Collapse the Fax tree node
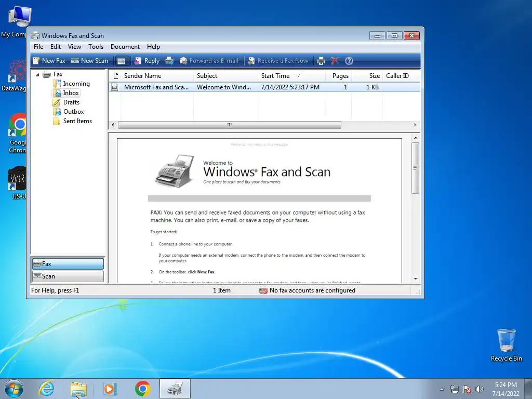Screen dimensions: 532x399 (37, 75)
